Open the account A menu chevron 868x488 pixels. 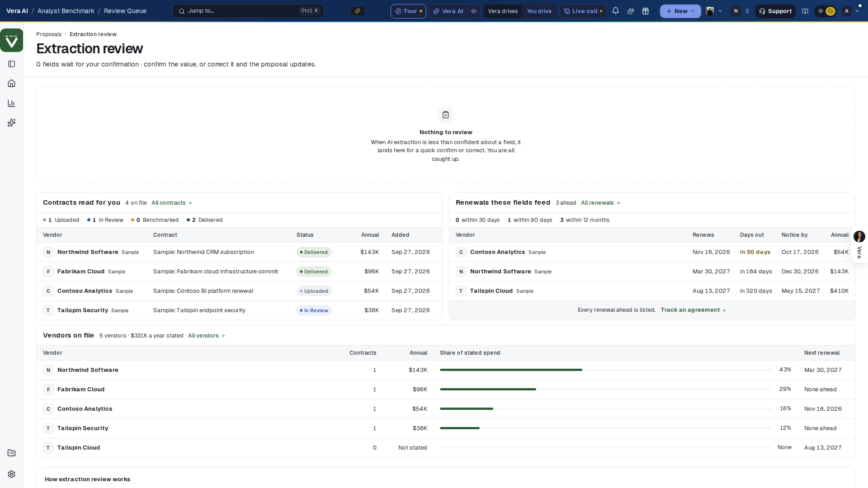pos(858,11)
